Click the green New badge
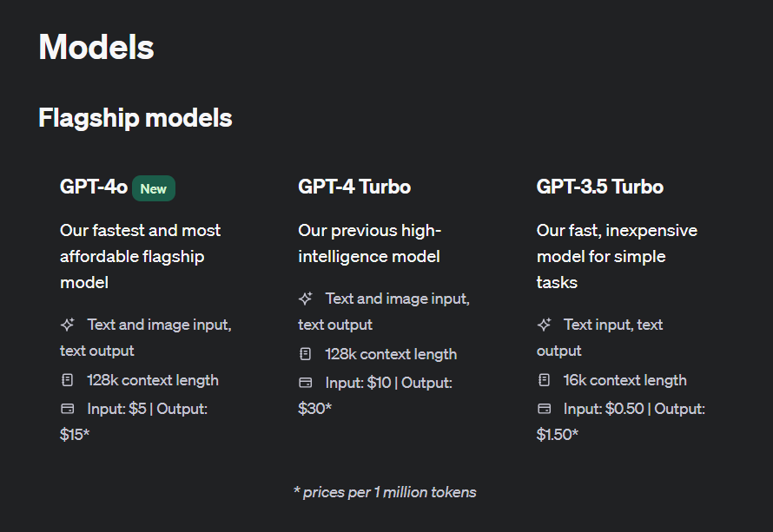The height and width of the screenshot is (532, 773). coord(154,188)
